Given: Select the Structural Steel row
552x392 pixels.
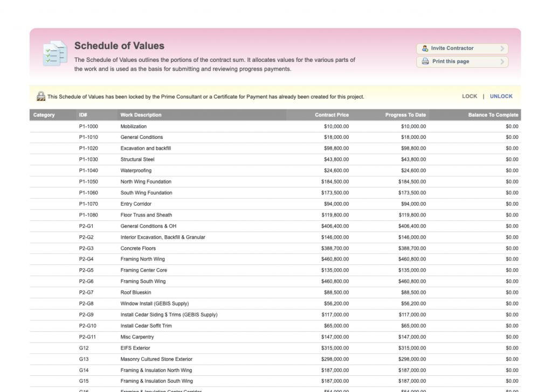Looking at the screenshot, I should pos(275,159).
